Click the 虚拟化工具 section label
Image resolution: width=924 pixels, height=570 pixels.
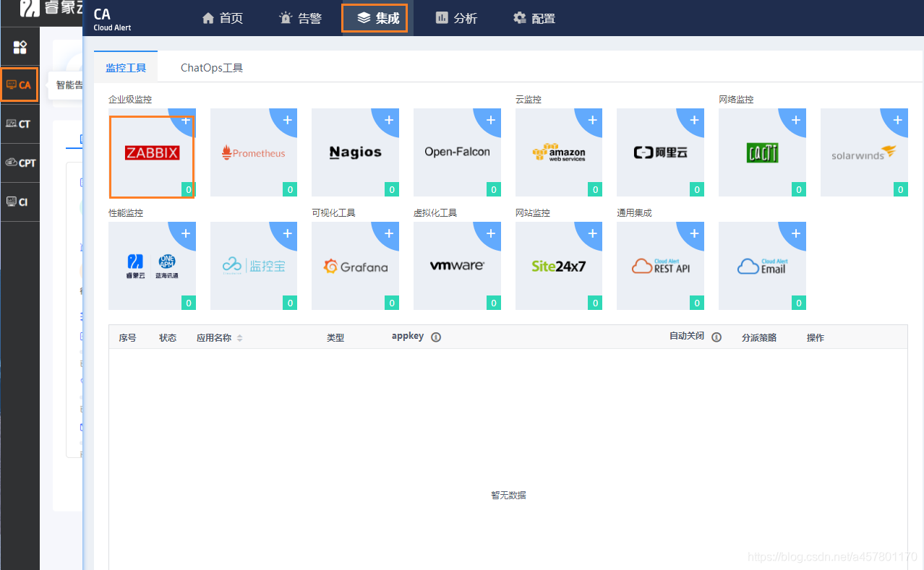tap(435, 212)
